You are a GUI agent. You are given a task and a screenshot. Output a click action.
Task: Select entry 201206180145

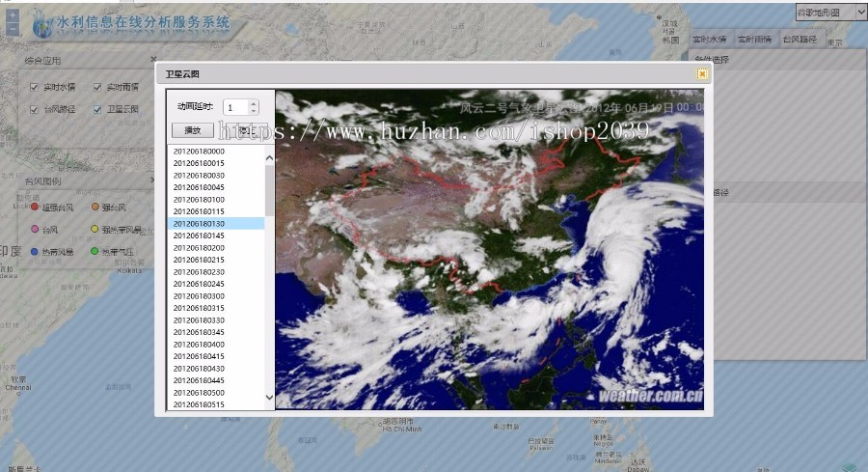(216, 236)
